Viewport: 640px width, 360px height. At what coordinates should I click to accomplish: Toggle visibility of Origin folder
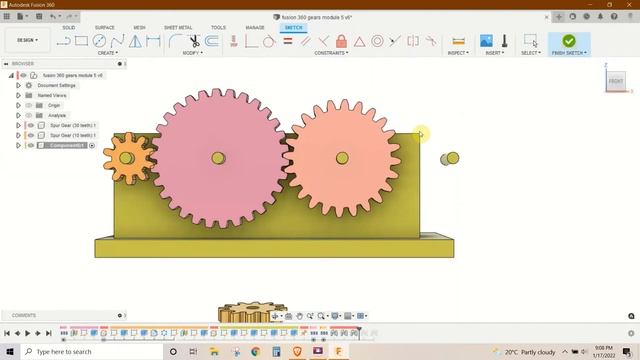pos(29,105)
